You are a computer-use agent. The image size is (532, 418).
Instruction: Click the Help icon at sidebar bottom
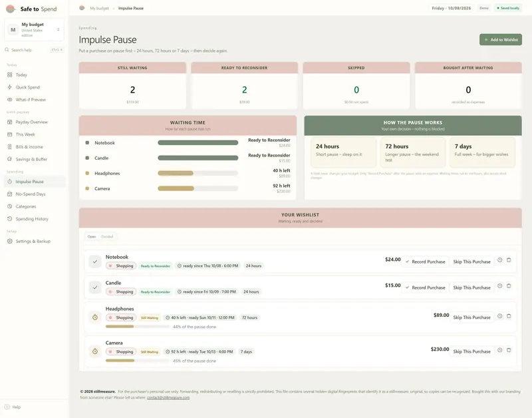[x=7, y=407]
